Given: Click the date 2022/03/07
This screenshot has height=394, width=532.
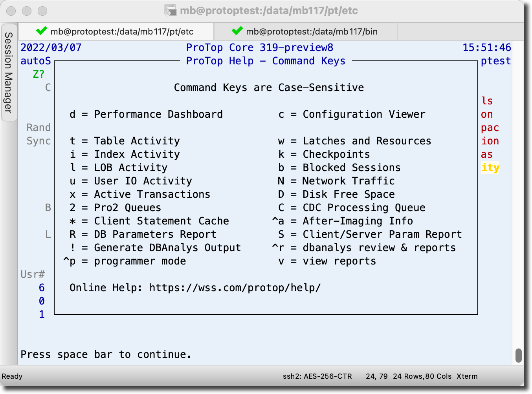Looking at the screenshot, I should pos(51,48).
